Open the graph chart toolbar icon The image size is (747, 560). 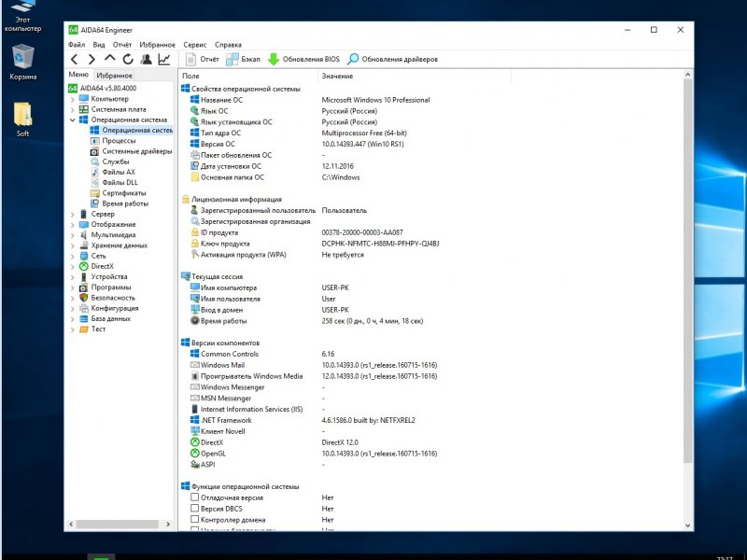tap(164, 59)
